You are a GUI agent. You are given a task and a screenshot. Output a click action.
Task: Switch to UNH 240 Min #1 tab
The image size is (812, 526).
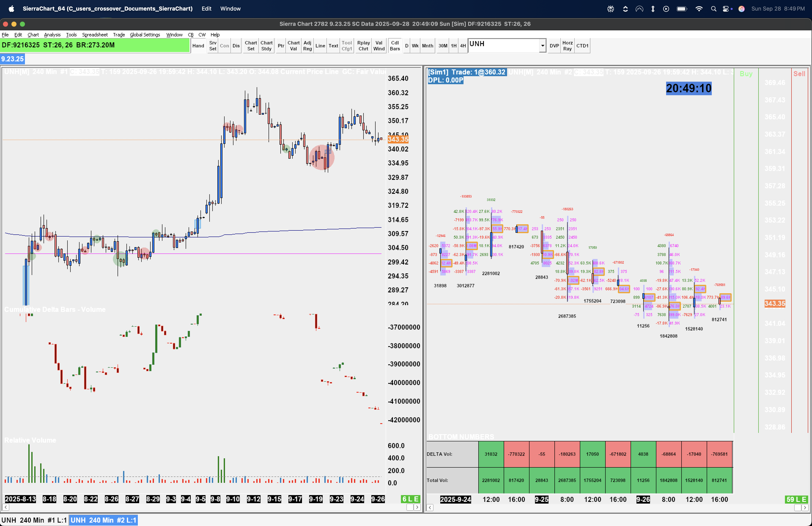click(34, 520)
